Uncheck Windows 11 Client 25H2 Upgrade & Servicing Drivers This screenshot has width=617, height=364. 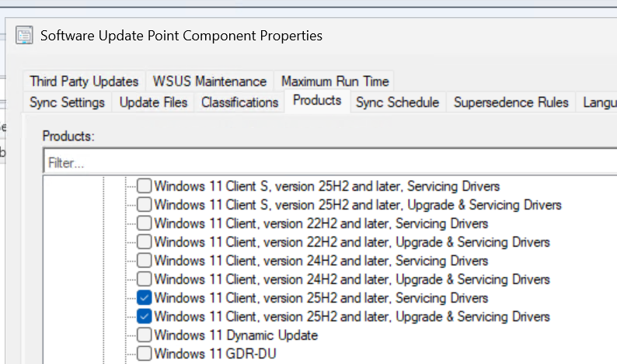coord(145,317)
